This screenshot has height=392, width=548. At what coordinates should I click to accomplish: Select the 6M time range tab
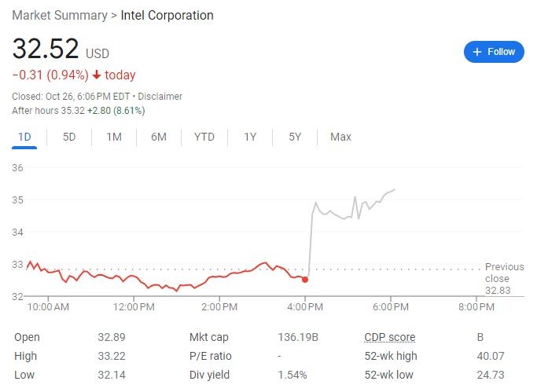click(159, 137)
